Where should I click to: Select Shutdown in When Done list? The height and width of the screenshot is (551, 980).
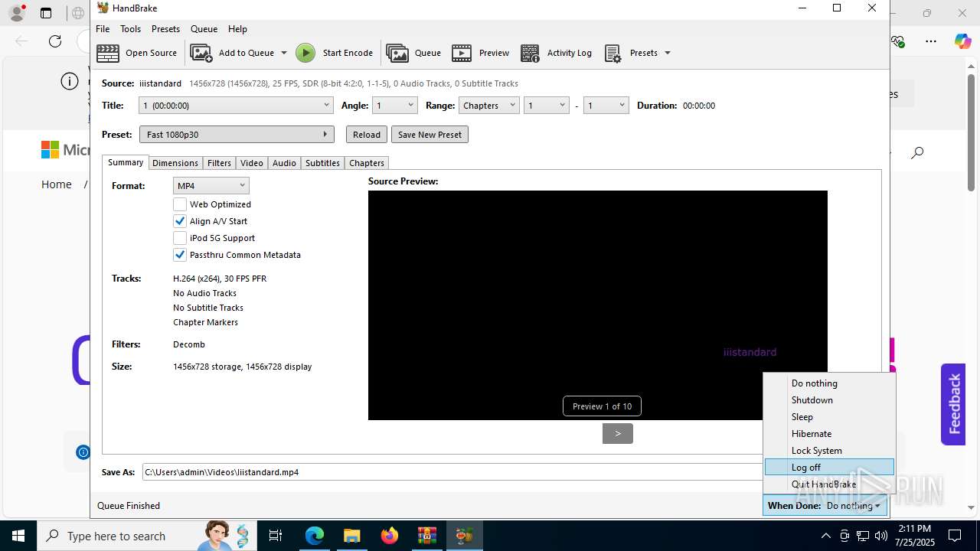pos(829,400)
